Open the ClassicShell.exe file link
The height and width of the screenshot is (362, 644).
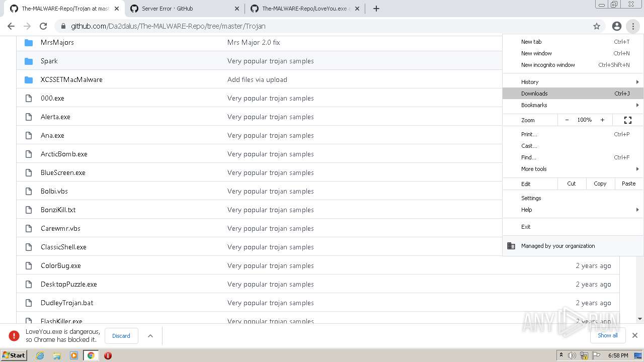tap(63, 247)
